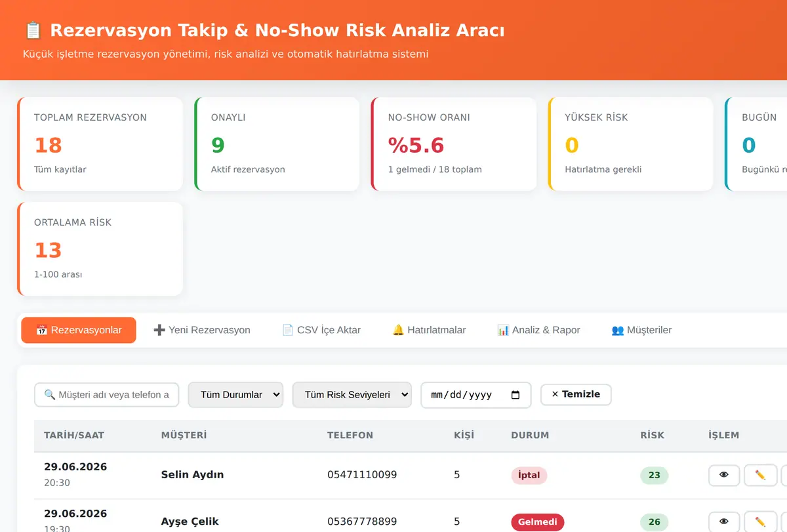Click the mm/dd/yyyy date input field
Screen dimensions: 787x532
click(475, 395)
